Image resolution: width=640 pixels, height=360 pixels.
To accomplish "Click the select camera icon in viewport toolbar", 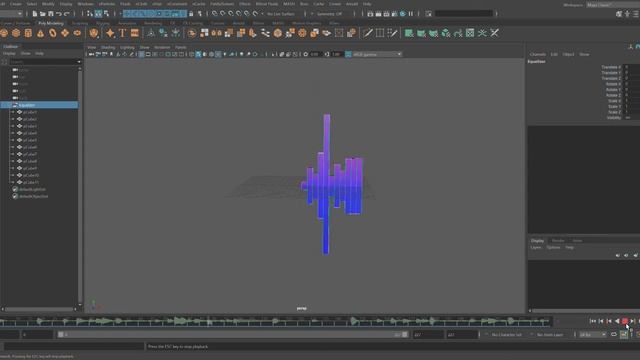I will point(91,54).
